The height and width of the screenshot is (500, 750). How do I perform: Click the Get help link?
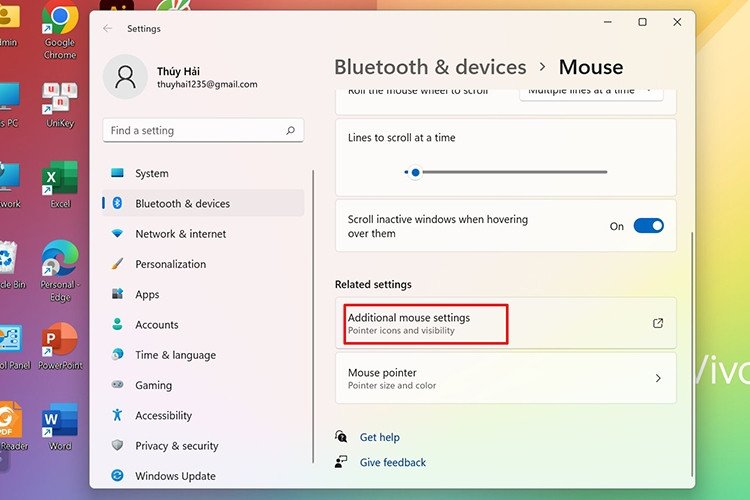click(379, 437)
